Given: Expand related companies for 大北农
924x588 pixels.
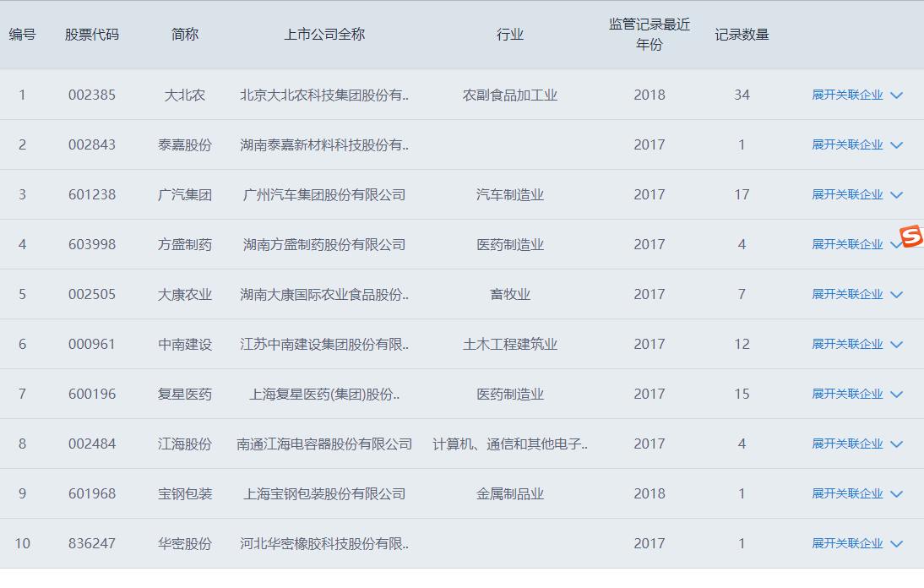Looking at the screenshot, I should [x=856, y=95].
